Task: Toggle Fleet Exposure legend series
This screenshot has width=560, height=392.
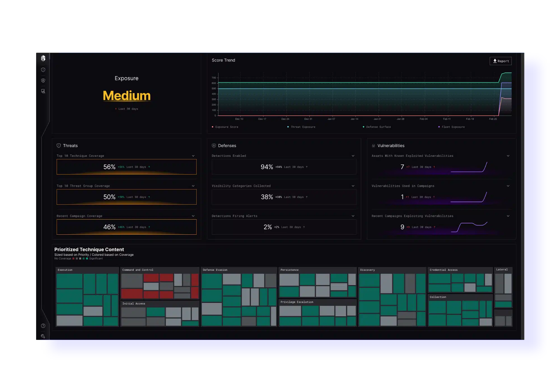Action: click(x=451, y=127)
